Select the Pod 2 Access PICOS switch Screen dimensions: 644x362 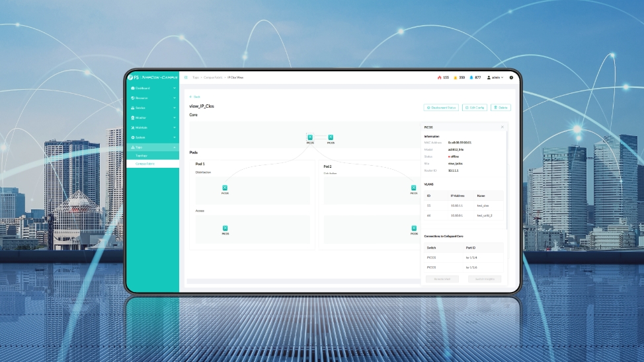point(414,229)
